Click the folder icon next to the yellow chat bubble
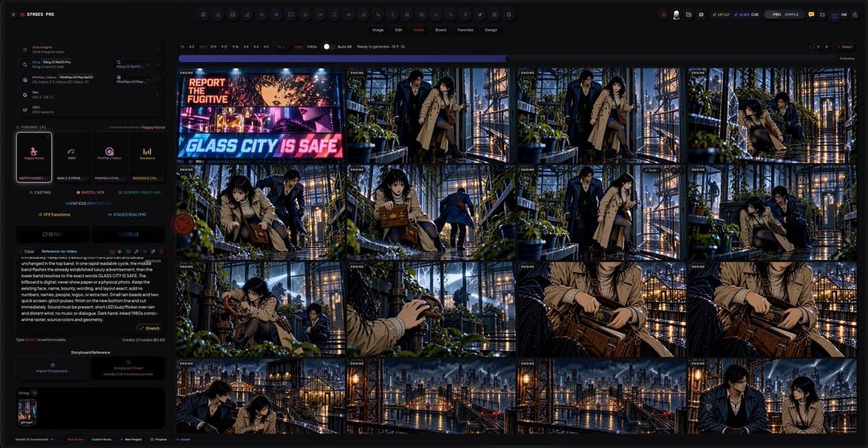The width and height of the screenshot is (868, 448). coord(822,14)
